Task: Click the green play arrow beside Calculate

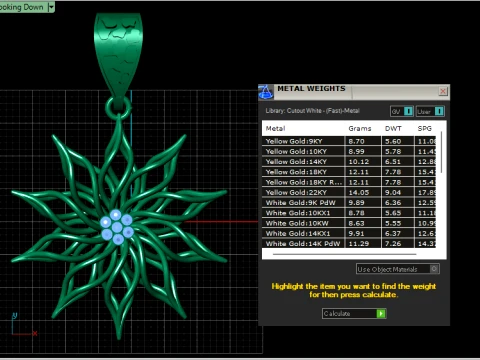Action: coord(381,313)
